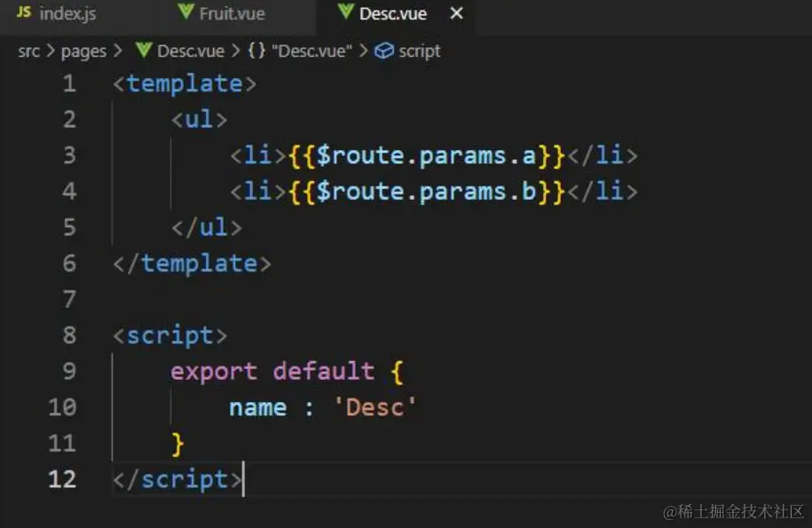Click the closing script tag
Viewport: 812px width, 528px height.
pos(177,480)
